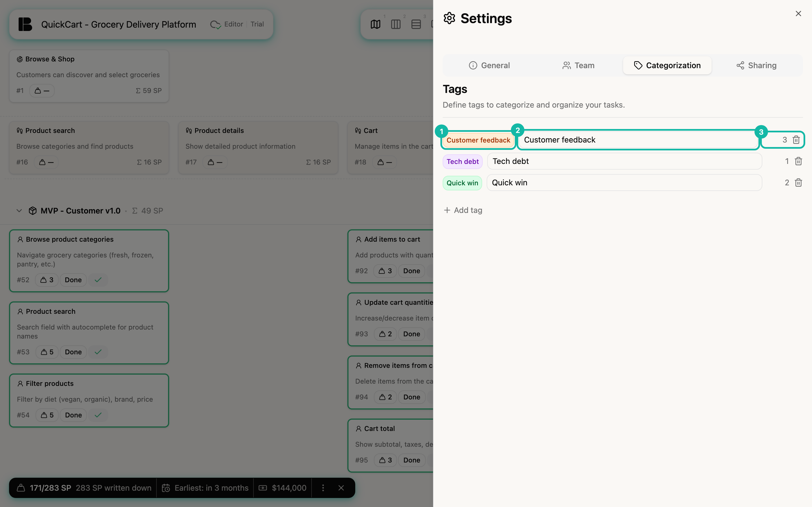
Task: Open color picker for Tech debt tag chip
Action: [462, 162]
